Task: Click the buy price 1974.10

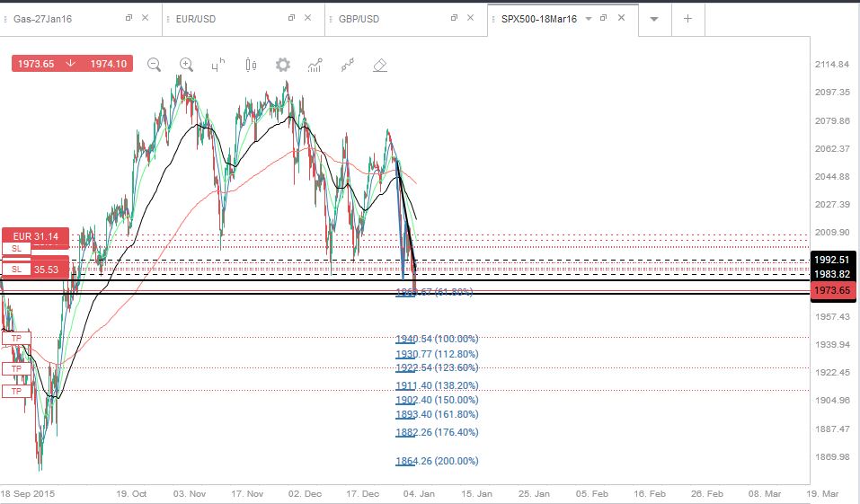Action: pyautogui.click(x=108, y=64)
